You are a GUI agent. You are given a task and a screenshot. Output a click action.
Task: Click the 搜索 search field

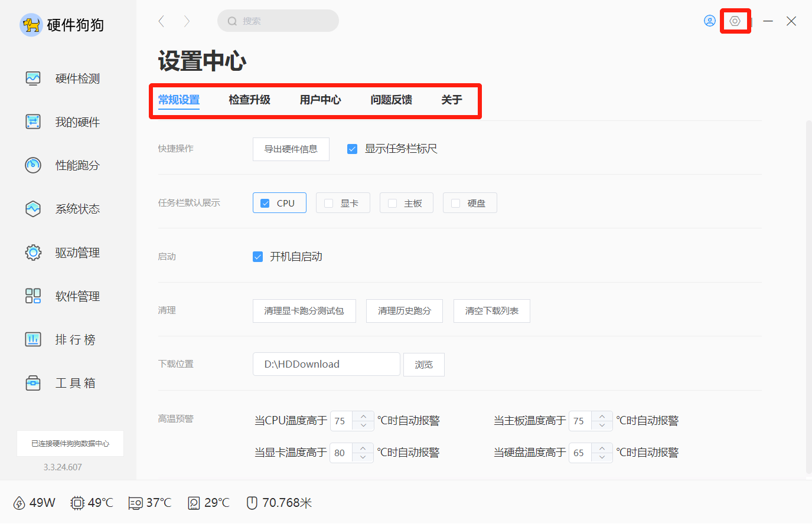point(278,21)
